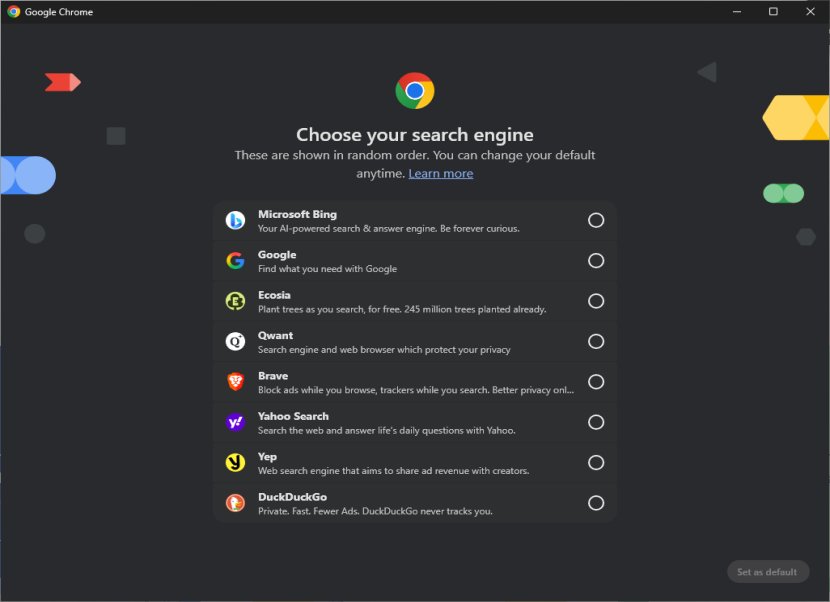Click the Yep logo icon
This screenshot has width=830, height=602.
click(235, 462)
